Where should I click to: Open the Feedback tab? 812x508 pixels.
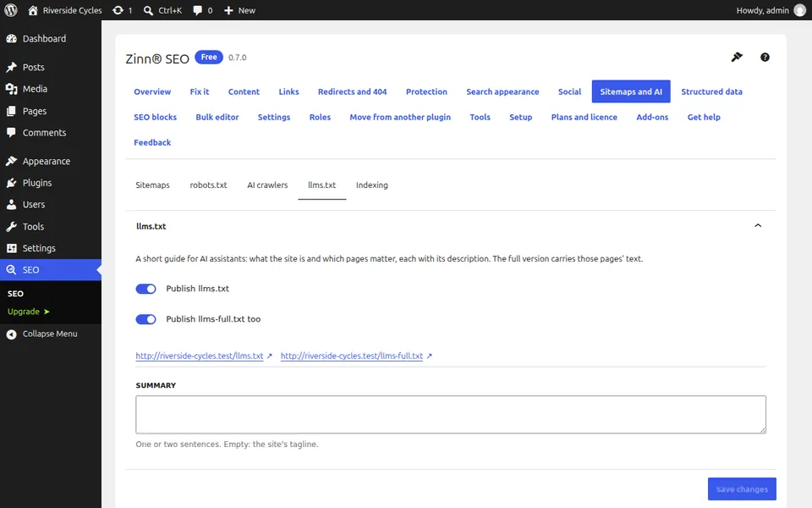tap(152, 142)
